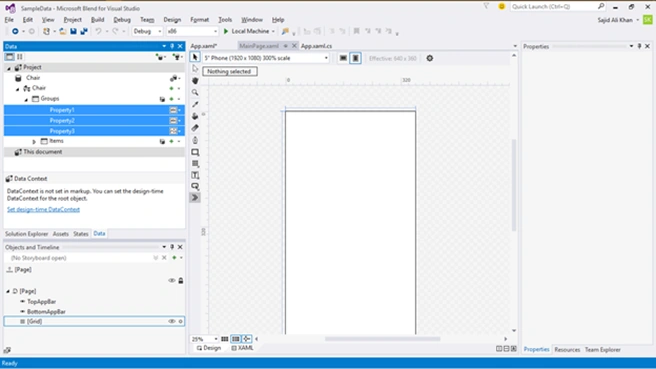Select the TextBlock tool
This screenshot has height=369, width=656.
pos(195,175)
